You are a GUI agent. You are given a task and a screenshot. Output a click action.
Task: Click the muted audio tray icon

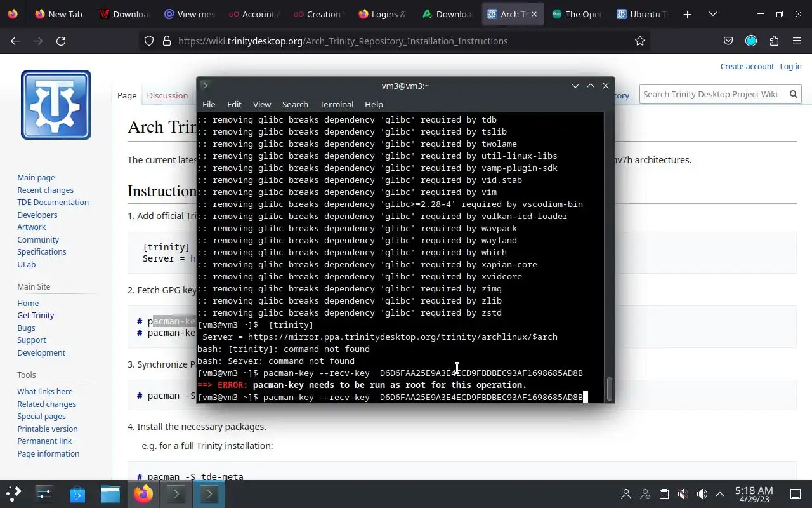pos(683,494)
